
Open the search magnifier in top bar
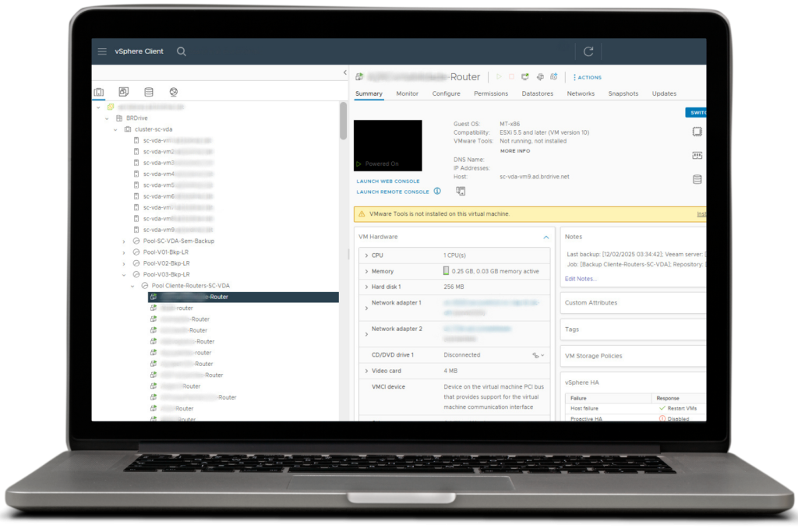tap(181, 51)
